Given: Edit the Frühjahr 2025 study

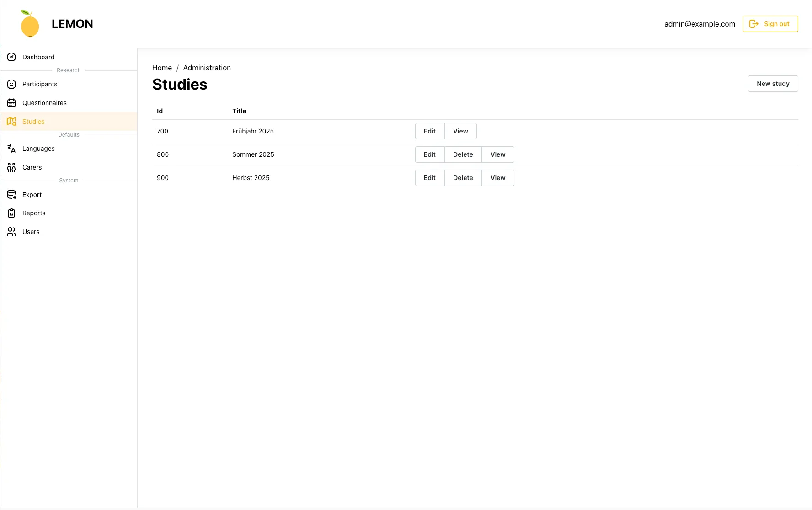Looking at the screenshot, I should pos(429,131).
